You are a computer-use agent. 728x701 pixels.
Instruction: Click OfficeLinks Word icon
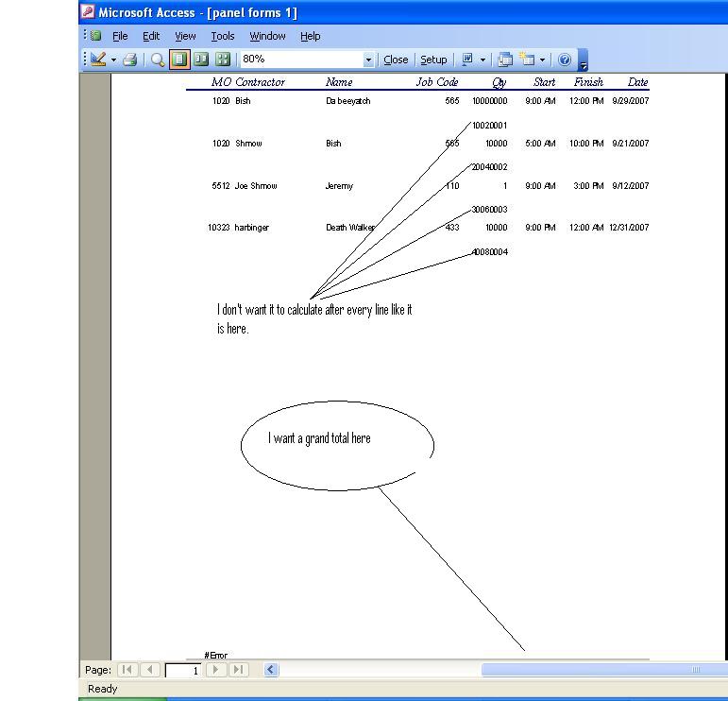(467, 59)
